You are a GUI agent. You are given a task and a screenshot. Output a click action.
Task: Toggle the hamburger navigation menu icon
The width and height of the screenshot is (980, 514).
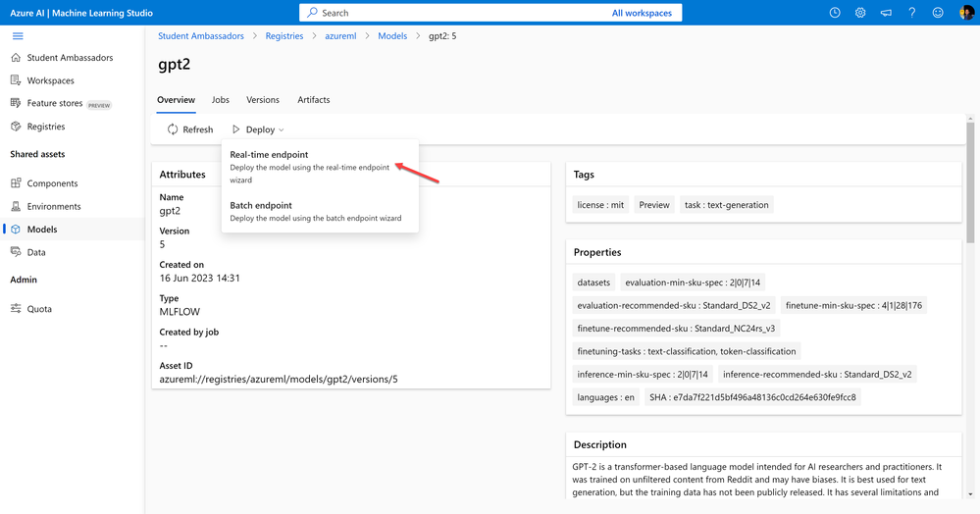click(x=18, y=36)
